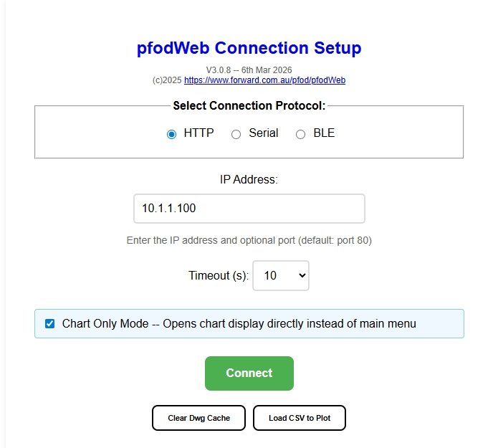Screen dimensions: 493x448
Task: Open the Timeout seconds dropdown
Action: coord(281,275)
